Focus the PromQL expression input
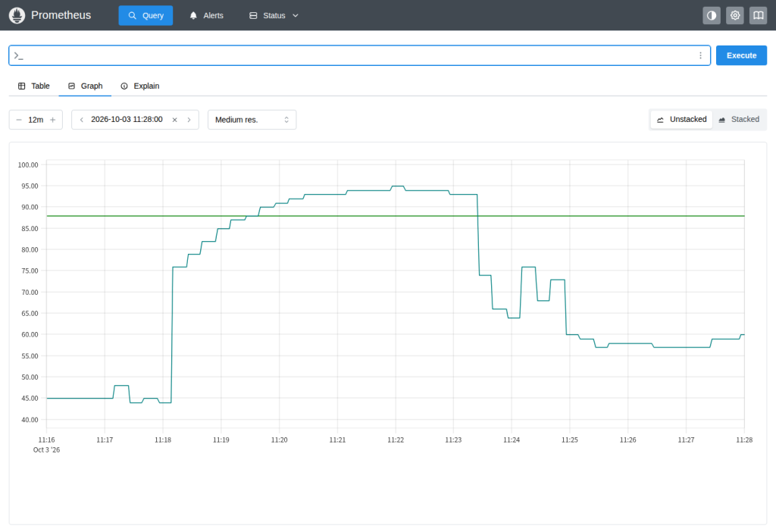 pyautogui.click(x=360, y=55)
